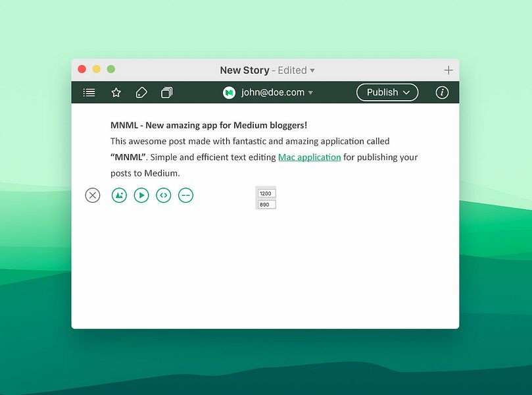The height and width of the screenshot is (395, 532).
Task: Click the 890 input field
Action: 267,205
